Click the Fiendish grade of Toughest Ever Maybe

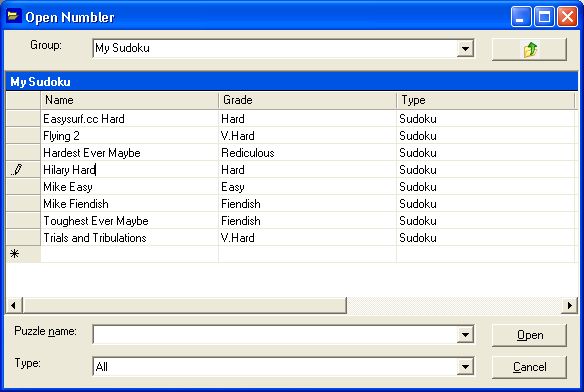coord(307,221)
